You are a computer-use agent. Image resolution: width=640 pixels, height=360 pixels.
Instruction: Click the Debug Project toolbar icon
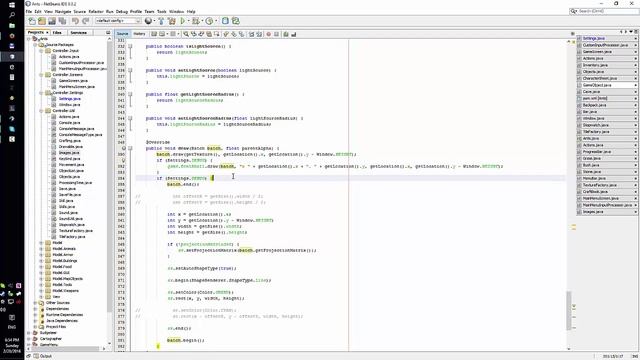(196, 21)
